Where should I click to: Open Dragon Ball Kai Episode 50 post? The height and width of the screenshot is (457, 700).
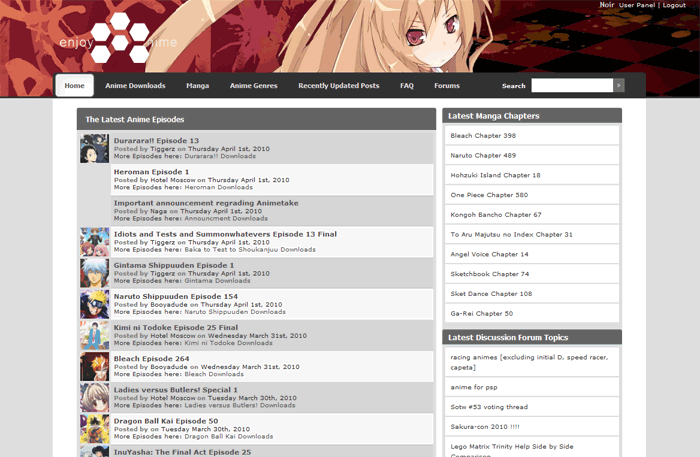click(166, 421)
